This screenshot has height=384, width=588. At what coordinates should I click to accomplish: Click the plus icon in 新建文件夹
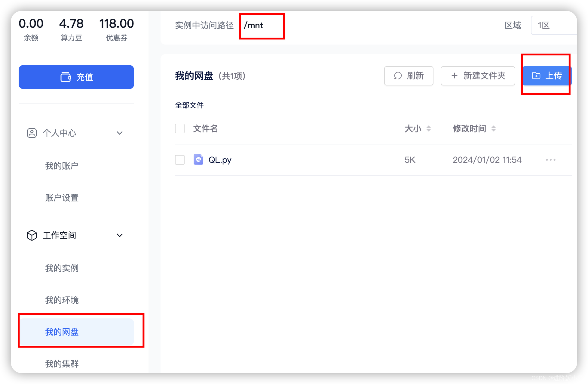coord(455,76)
